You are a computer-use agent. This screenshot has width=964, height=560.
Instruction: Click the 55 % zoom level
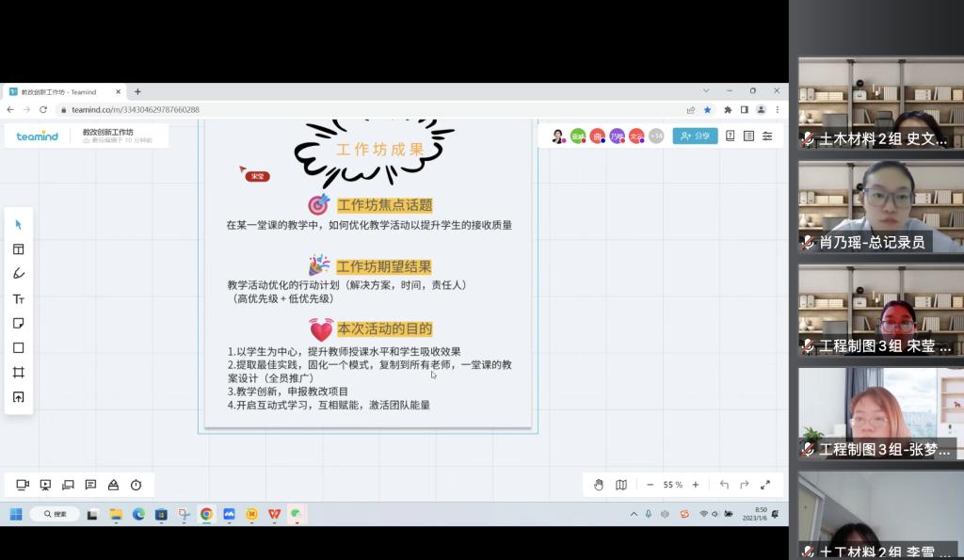672,485
